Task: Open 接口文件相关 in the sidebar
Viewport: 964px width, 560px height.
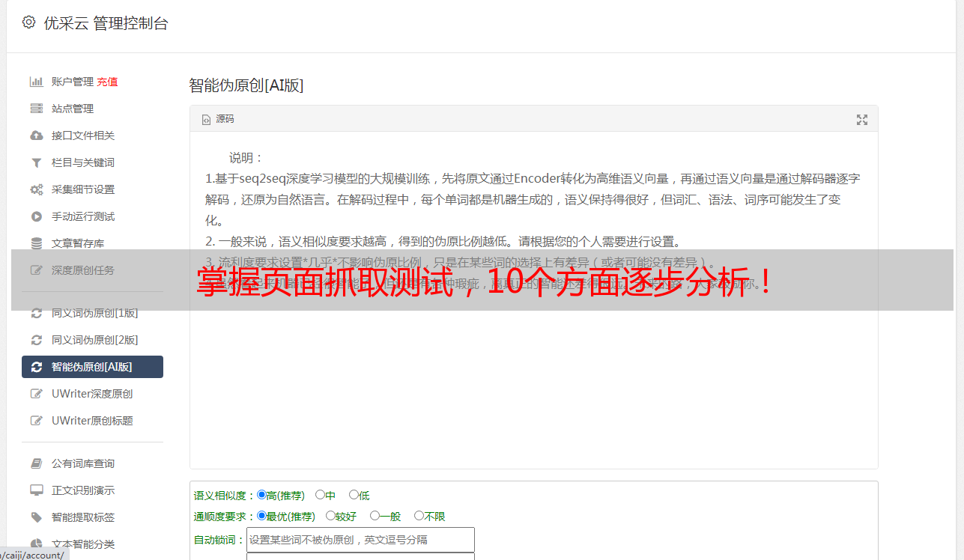Action: [83, 136]
